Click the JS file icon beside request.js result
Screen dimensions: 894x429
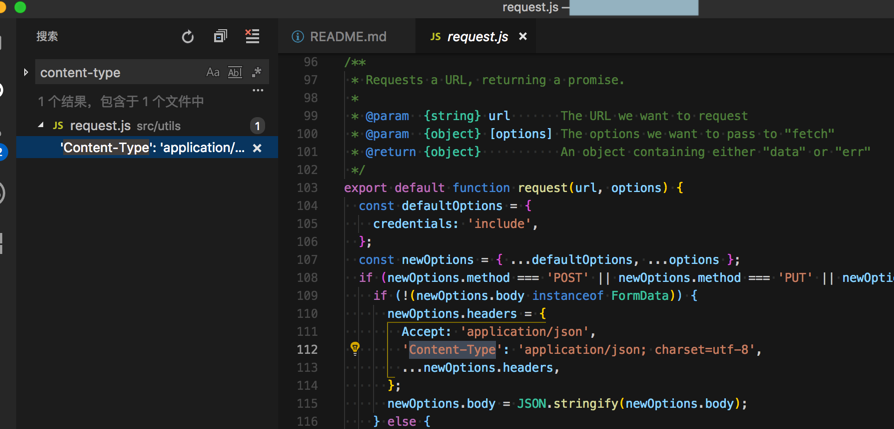58,126
